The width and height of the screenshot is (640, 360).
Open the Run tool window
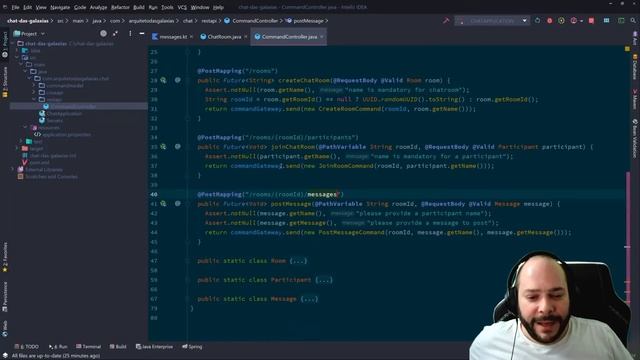(x=58, y=347)
